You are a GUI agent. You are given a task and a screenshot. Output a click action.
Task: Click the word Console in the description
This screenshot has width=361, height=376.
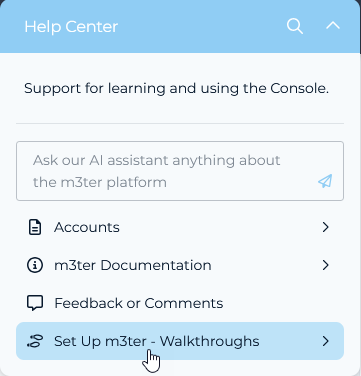299,88
